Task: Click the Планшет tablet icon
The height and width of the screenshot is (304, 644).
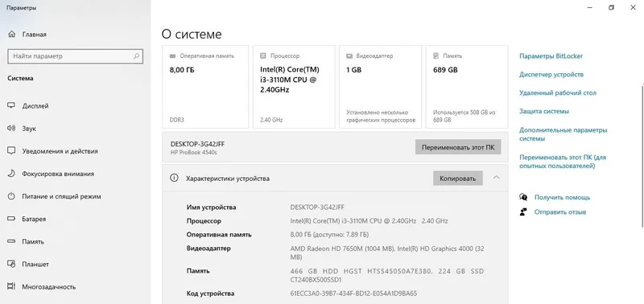Action: point(11,265)
